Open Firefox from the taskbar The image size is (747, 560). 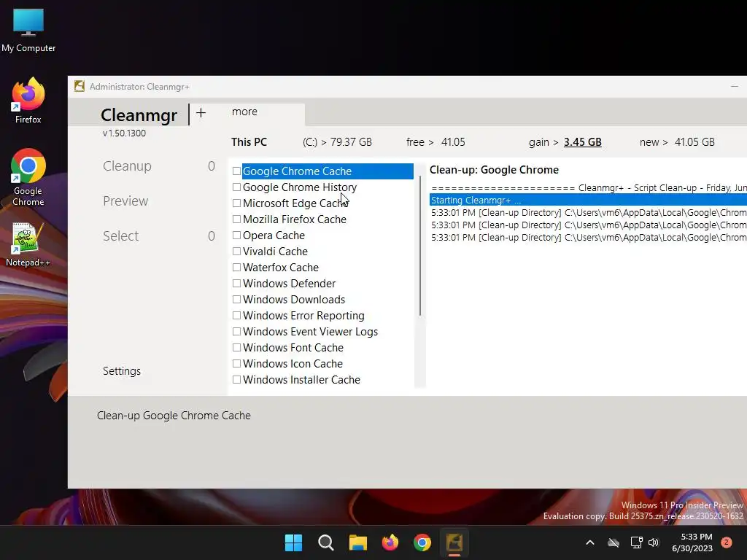[390, 542]
